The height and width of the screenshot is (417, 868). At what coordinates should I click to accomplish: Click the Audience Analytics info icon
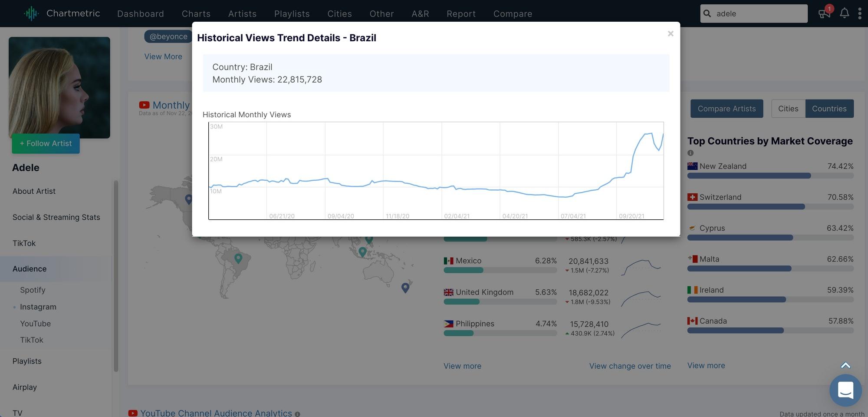click(297, 414)
